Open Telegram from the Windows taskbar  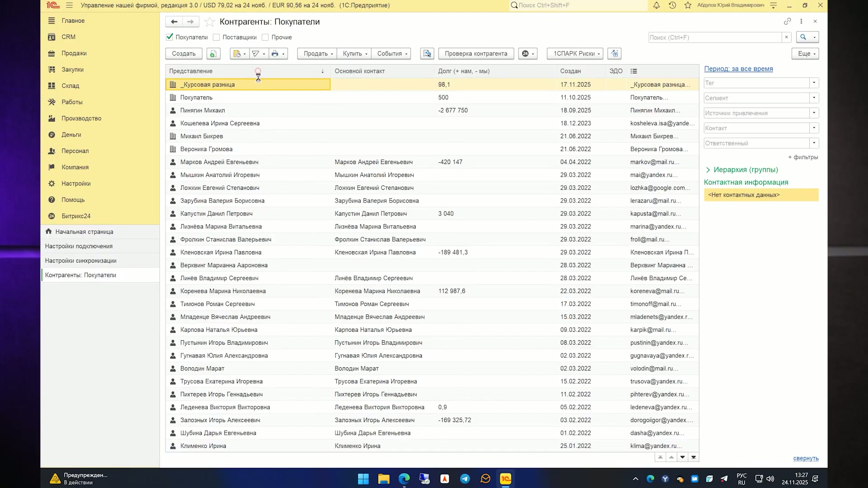[x=465, y=479]
